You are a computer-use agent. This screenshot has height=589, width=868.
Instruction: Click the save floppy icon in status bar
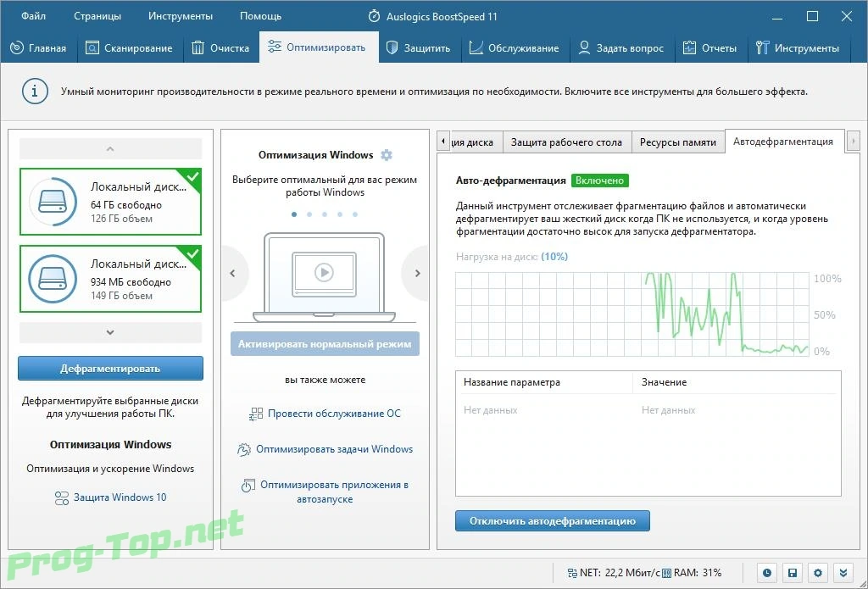tap(793, 573)
